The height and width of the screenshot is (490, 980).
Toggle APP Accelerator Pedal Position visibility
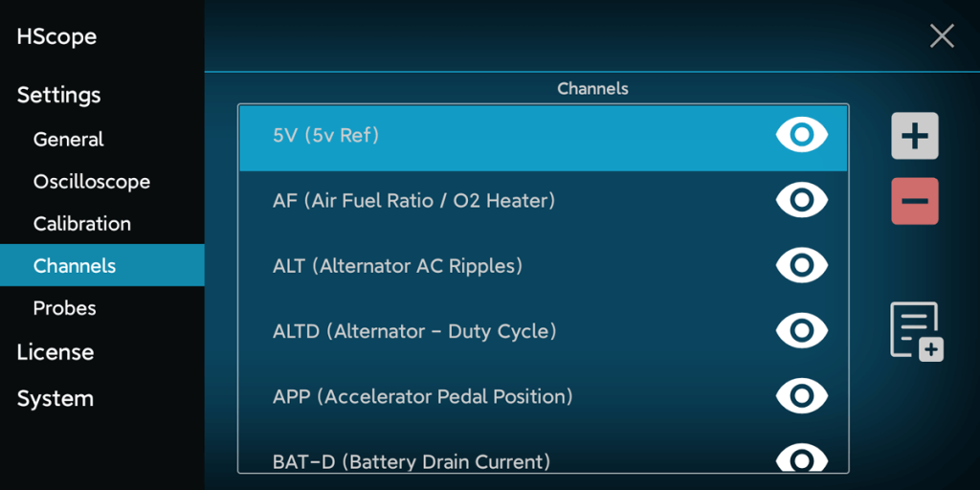point(801,395)
